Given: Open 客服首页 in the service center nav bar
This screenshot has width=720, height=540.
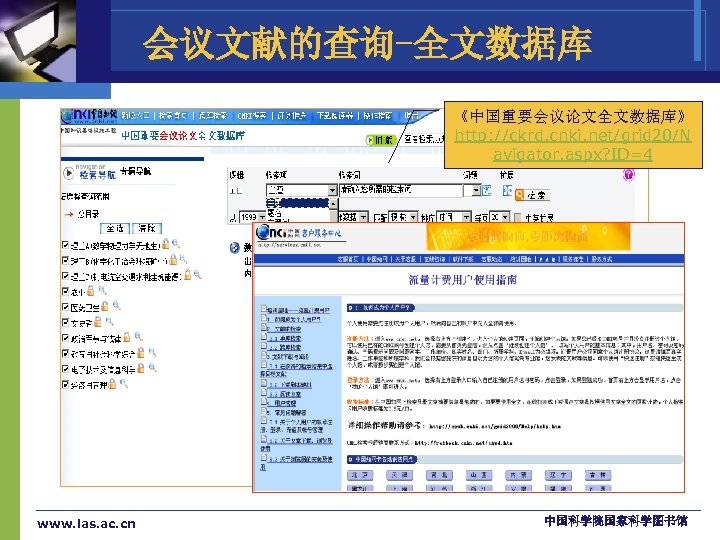Looking at the screenshot, I should [x=348, y=259].
